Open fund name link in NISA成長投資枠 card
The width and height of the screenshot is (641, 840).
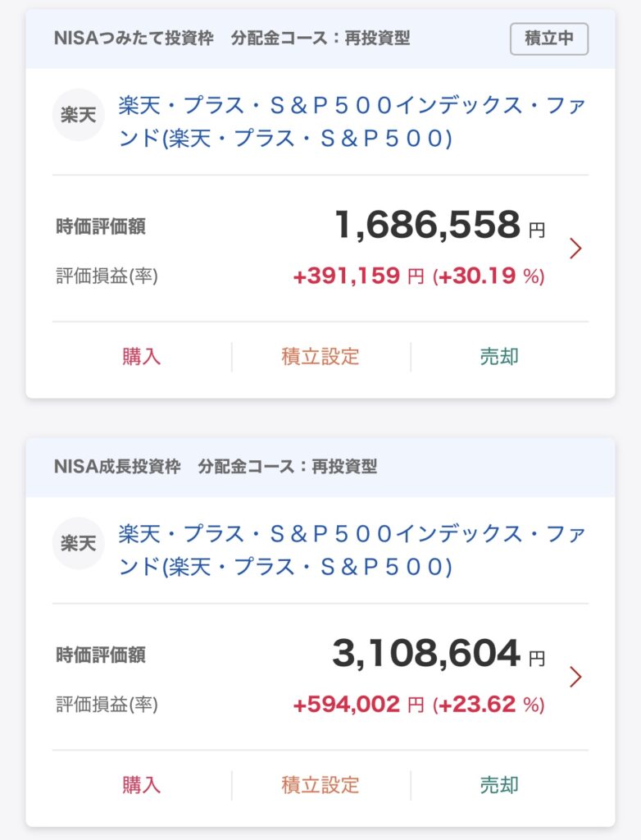coord(352,550)
